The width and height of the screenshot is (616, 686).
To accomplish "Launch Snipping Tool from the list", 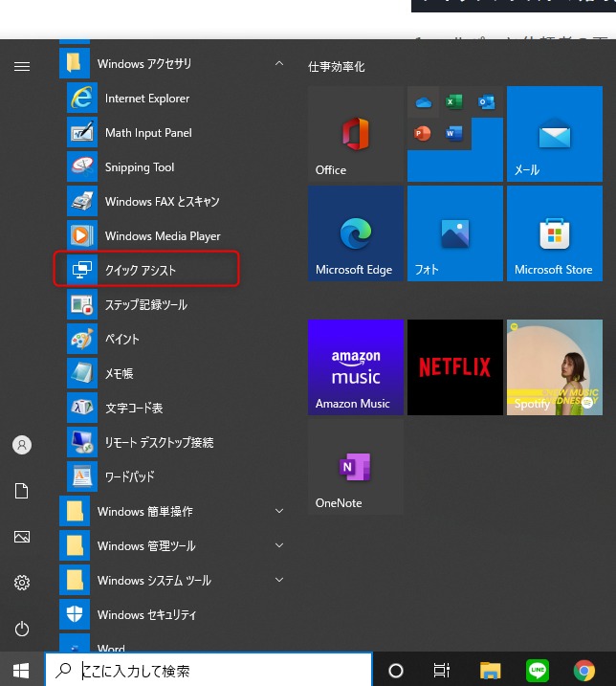I will [x=140, y=167].
